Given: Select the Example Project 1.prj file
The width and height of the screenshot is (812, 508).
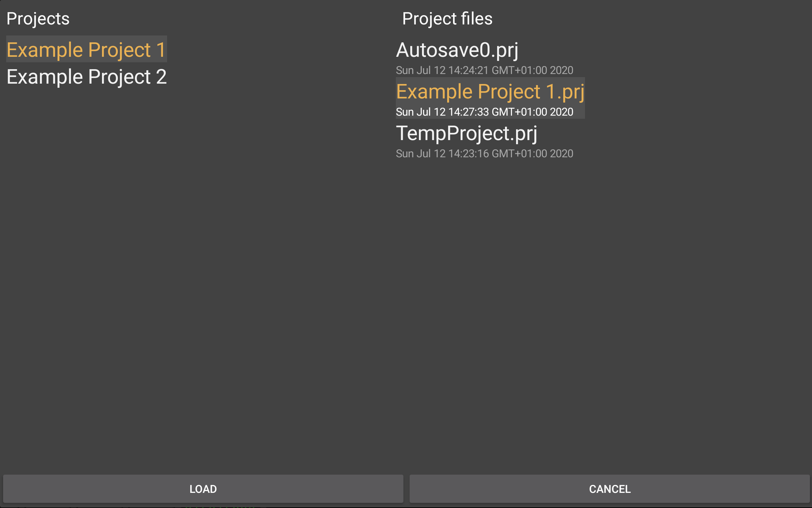Looking at the screenshot, I should pos(490,92).
